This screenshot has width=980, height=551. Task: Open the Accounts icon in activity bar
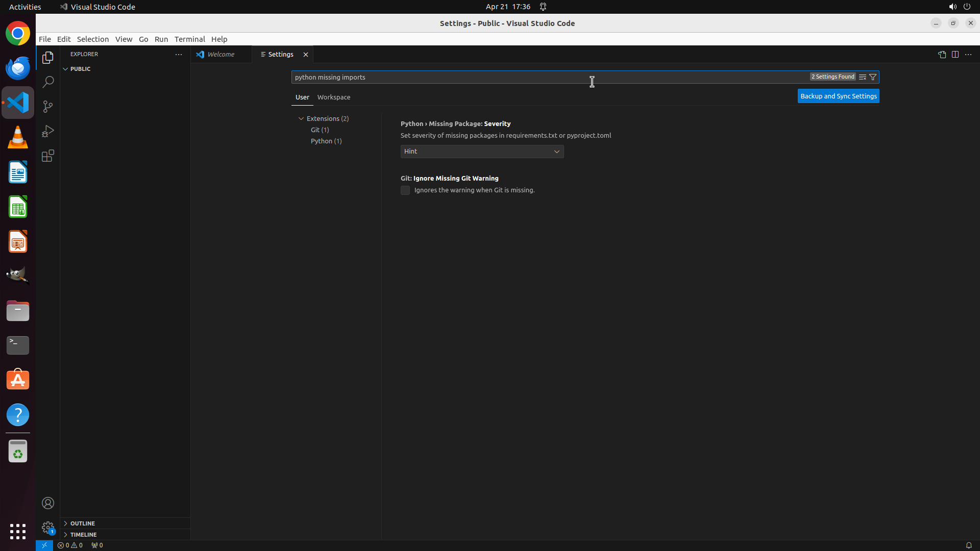(x=48, y=503)
